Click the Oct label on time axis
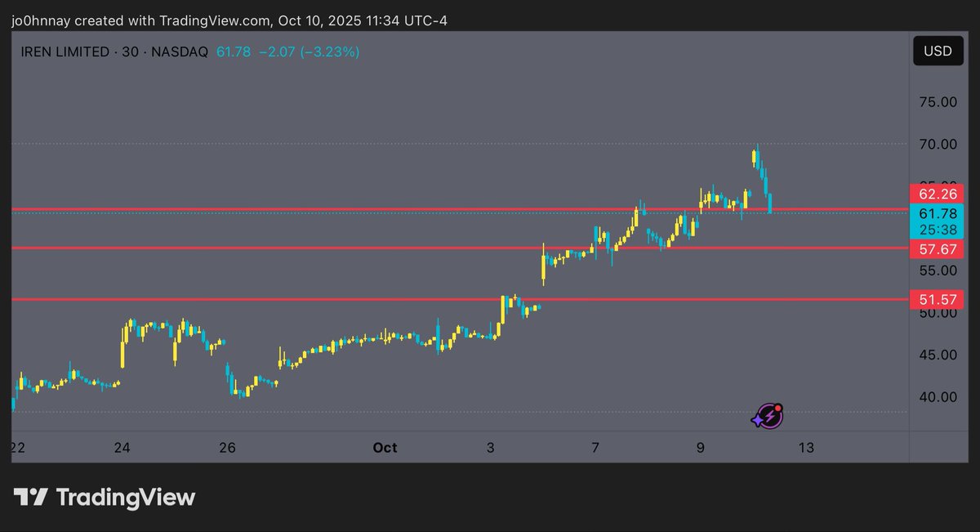Viewport: 980px width, 532px height. tap(385, 448)
